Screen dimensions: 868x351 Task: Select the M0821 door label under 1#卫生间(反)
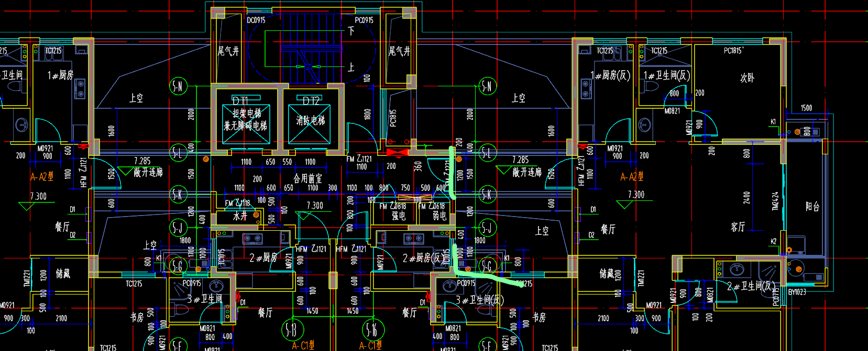[672, 111]
